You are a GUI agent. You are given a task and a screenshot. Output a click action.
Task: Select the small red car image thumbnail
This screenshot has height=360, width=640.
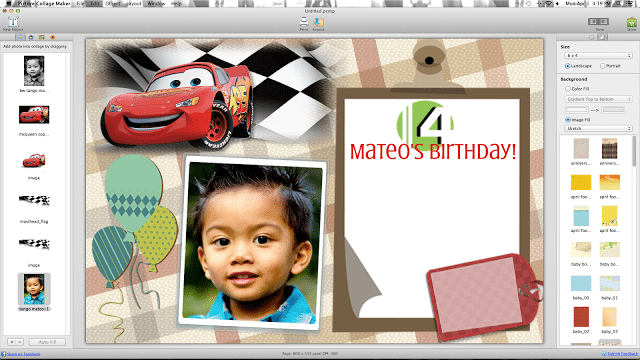34,160
